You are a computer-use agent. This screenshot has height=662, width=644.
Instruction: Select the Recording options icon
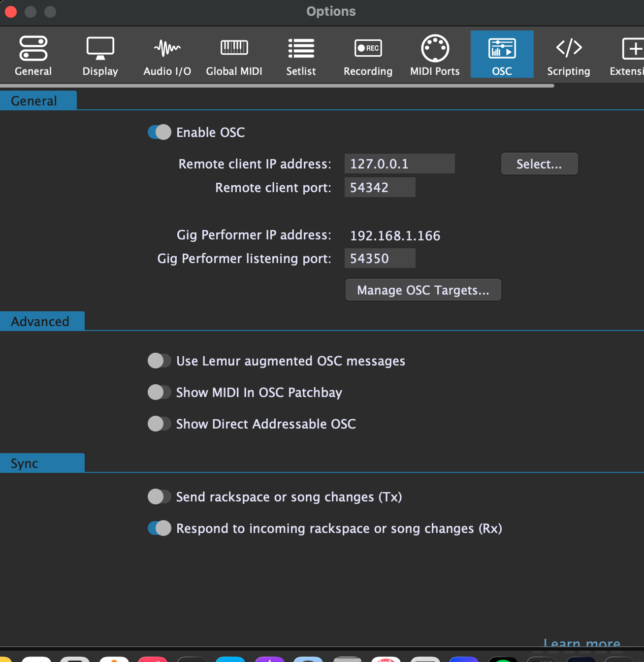[x=368, y=48]
